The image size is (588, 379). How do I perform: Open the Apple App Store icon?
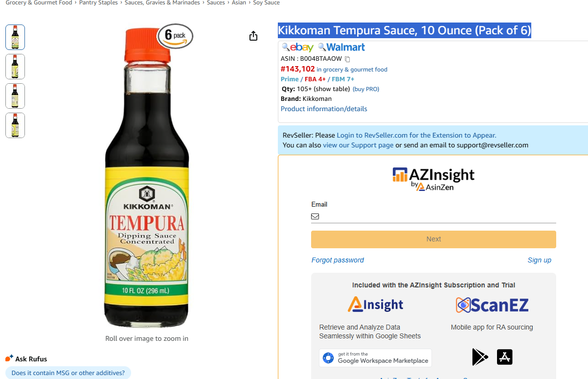[504, 357]
